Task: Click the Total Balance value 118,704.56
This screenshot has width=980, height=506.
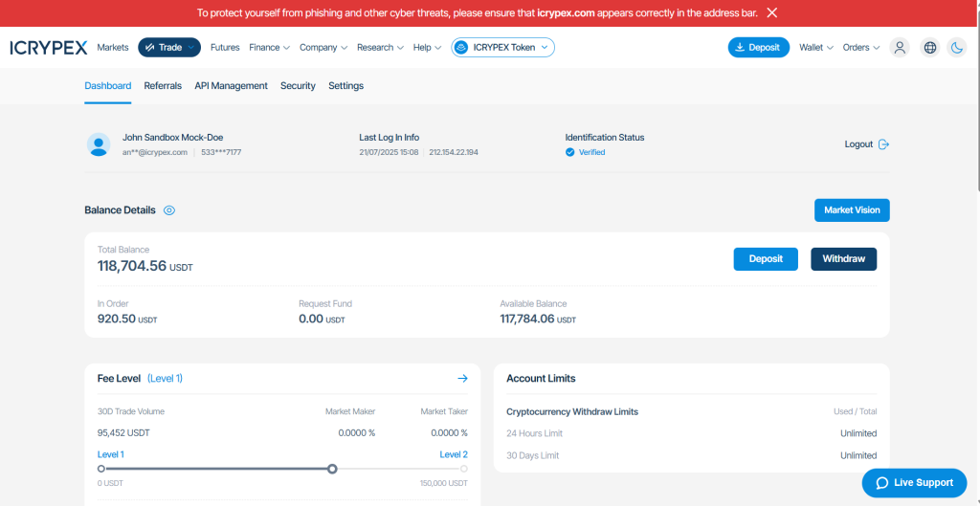Action: [x=132, y=266]
